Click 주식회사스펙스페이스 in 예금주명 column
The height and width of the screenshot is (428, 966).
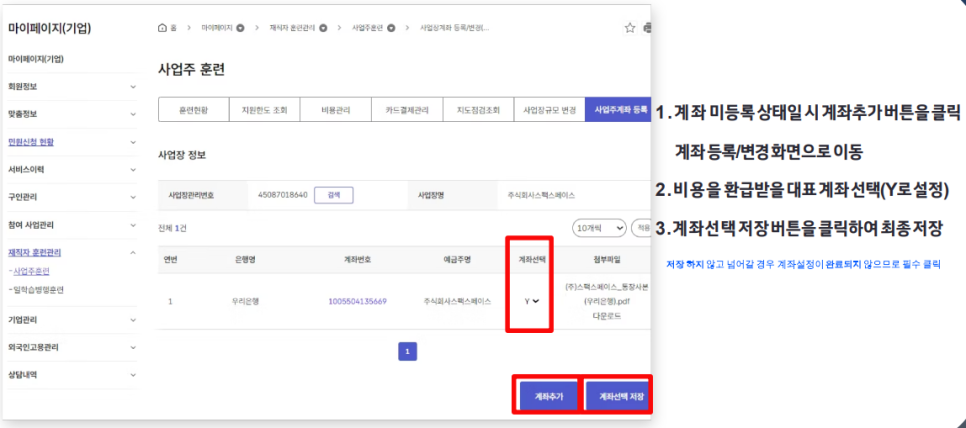(x=457, y=302)
